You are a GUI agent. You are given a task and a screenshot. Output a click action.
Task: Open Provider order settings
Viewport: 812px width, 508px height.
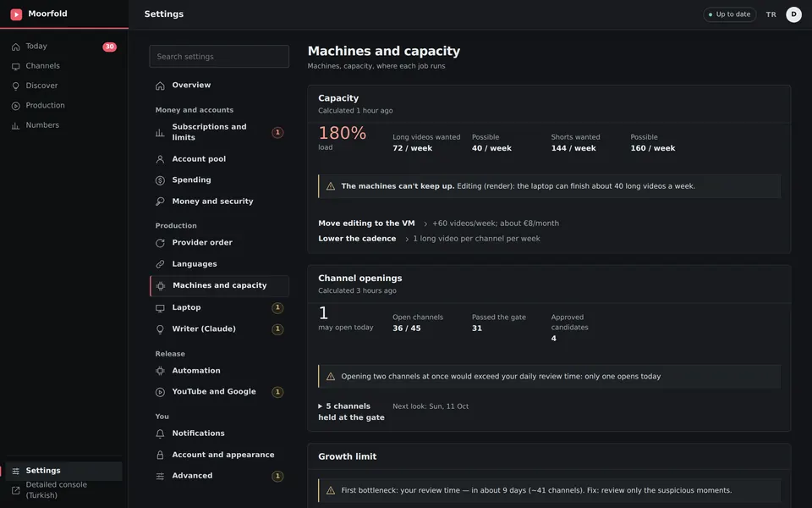click(219, 243)
